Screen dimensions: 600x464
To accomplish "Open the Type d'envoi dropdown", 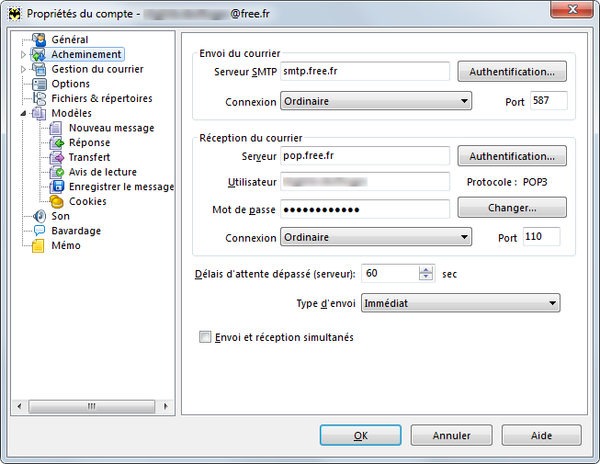I will (460, 303).
